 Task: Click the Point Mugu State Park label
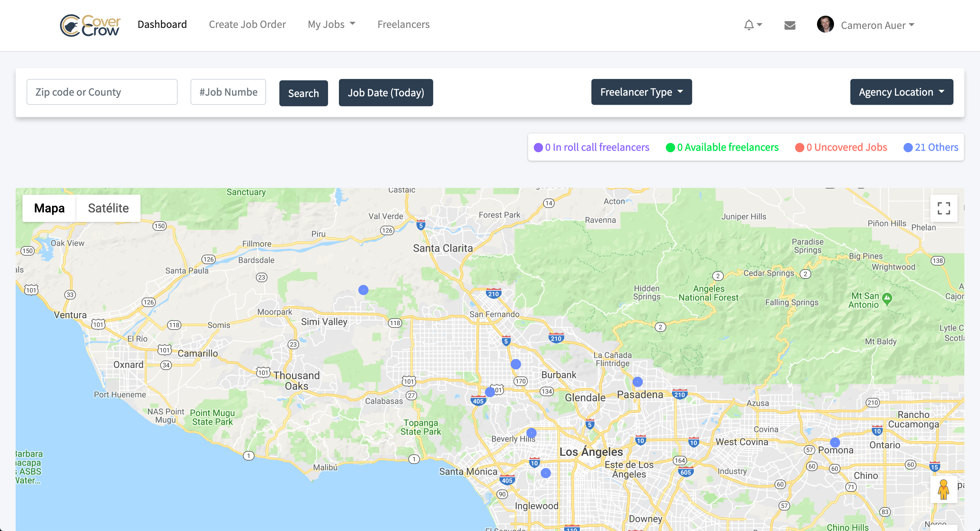point(212,417)
